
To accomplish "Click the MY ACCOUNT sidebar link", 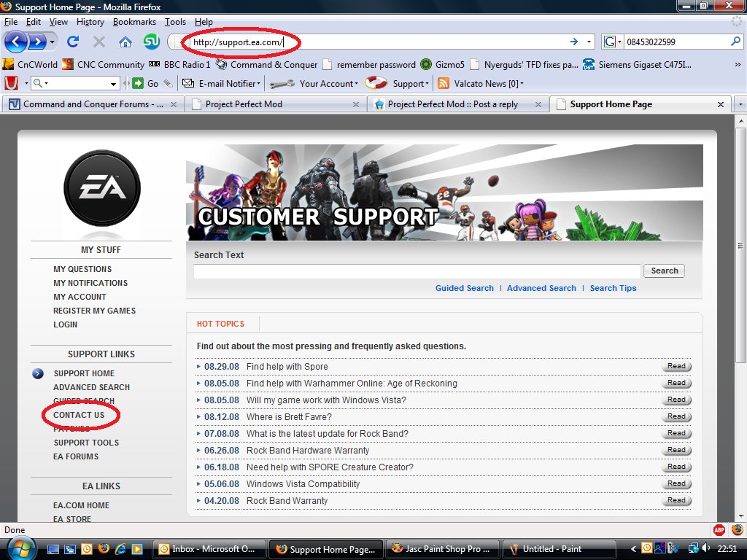I will point(80,297).
